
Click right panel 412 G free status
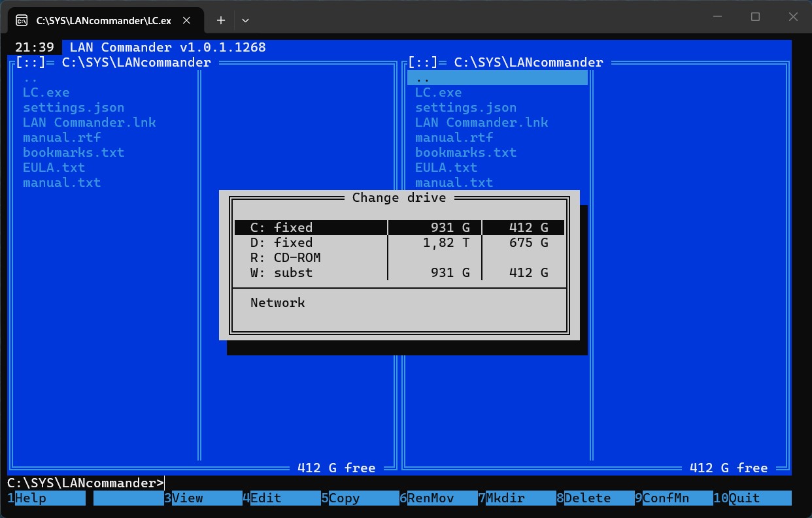(x=729, y=468)
